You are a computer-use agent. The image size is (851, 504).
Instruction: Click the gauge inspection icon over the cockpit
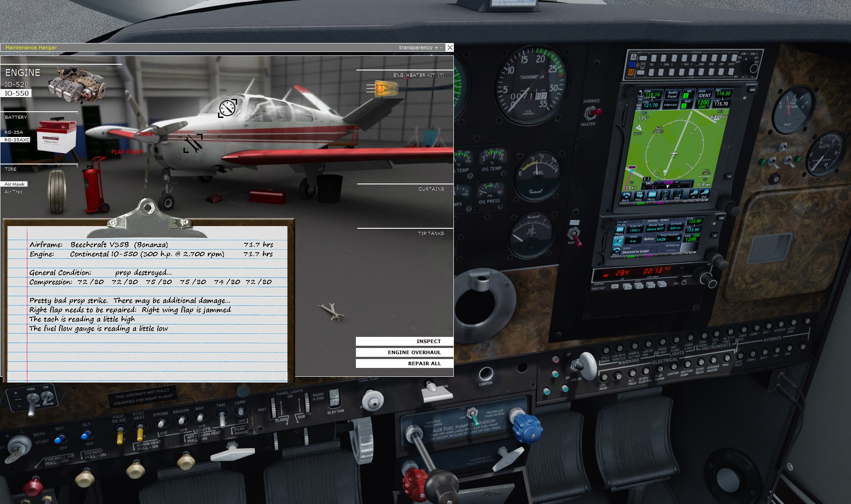point(227,108)
